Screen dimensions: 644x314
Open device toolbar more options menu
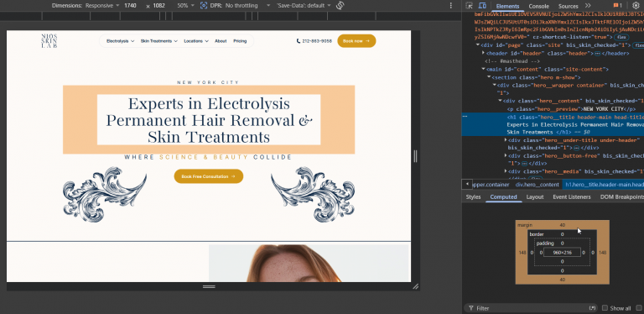point(451,5)
